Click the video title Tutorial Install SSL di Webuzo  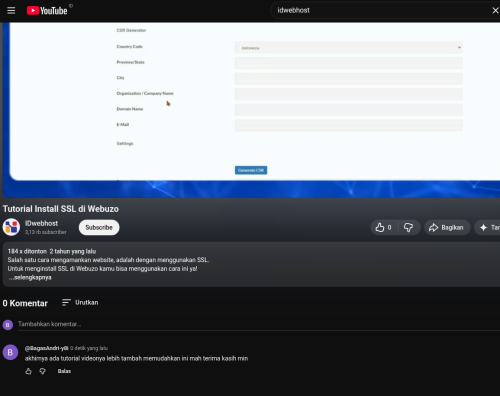pyautogui.click(x=61, y=209)
